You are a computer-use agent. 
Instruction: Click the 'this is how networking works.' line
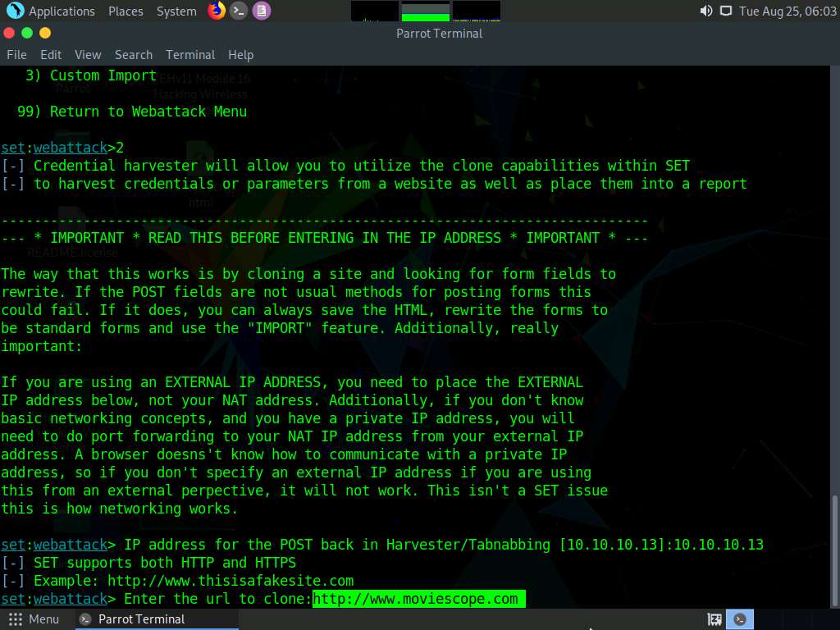[x=120, y=509]
